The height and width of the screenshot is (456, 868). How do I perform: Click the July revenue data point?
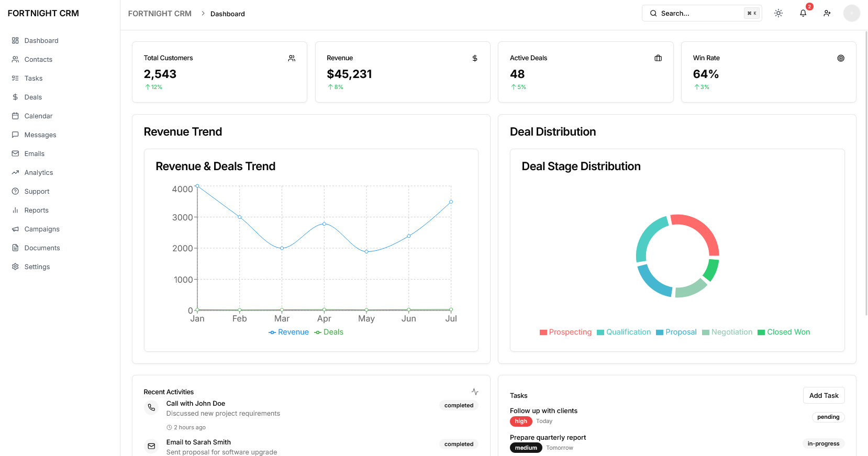(451, 202)
